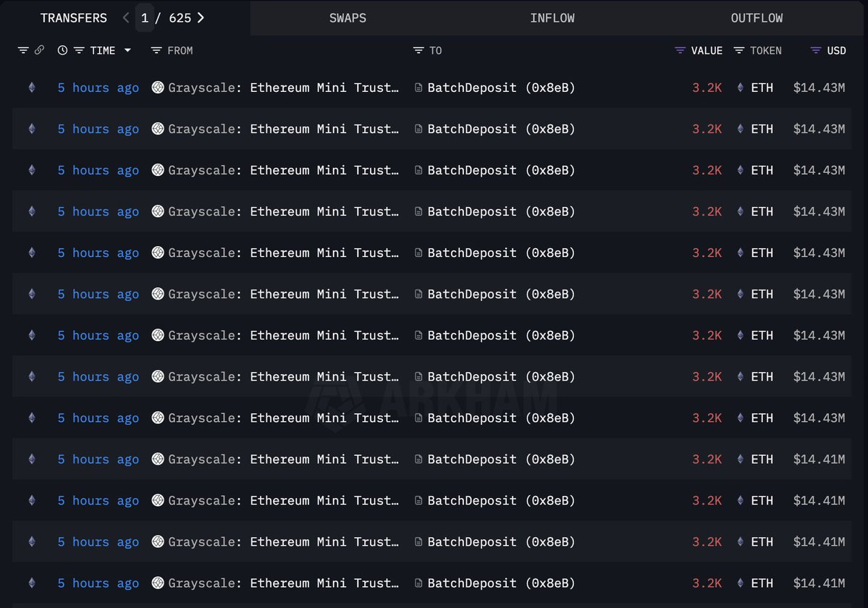Click the Grayscale logo icon in the first row
The height and width of the screenshot is (608, 868).
157,88
